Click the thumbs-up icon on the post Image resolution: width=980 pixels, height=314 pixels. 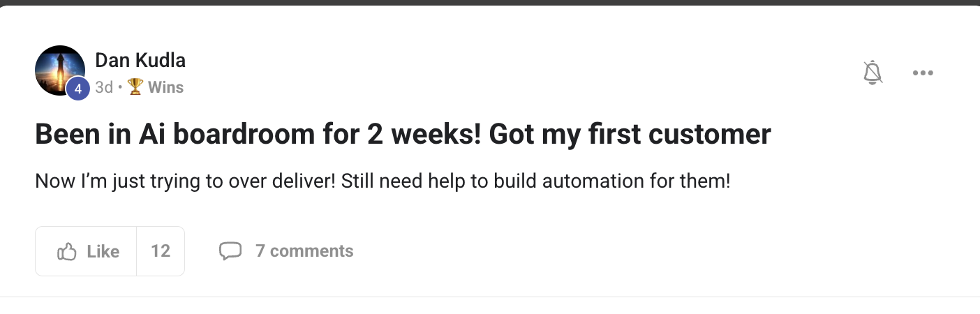66,251
